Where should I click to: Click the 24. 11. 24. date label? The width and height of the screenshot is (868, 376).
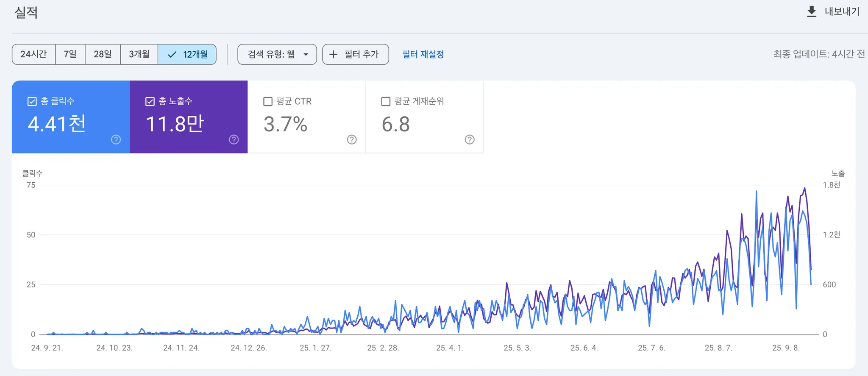(181, 348)
